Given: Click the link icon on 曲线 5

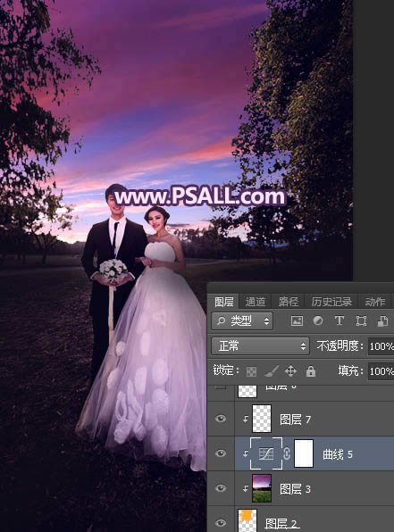Looking at the screenshot, I should (x=287, y=453).
